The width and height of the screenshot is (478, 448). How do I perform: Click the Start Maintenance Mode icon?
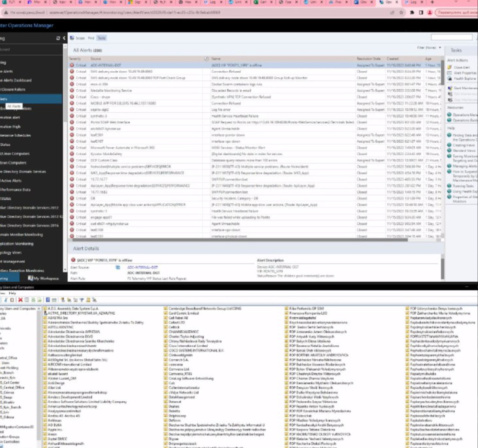pyautogui.click(x=450, y=88)
